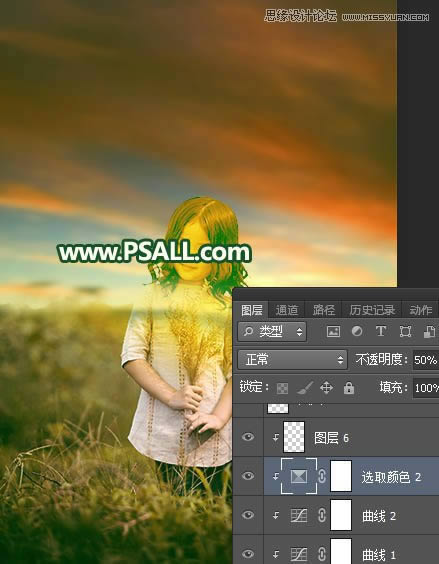Click clipping arrow on 图层 6 layer
Image resolution: width=439 pixels, height=564 pixels.
(275, 437)
